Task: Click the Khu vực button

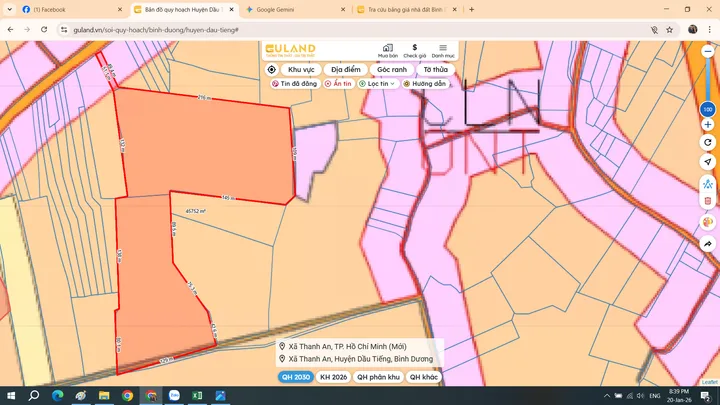Action: coord(301,70)
